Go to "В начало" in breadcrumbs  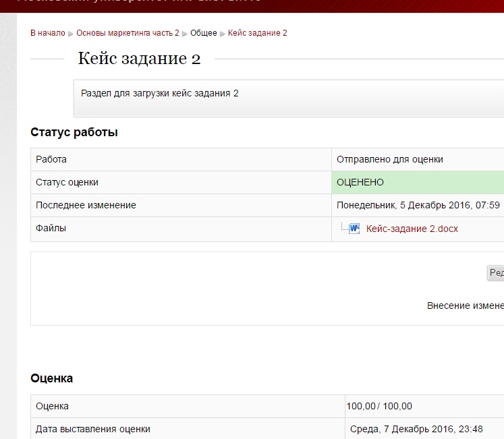tap(47, 33)
